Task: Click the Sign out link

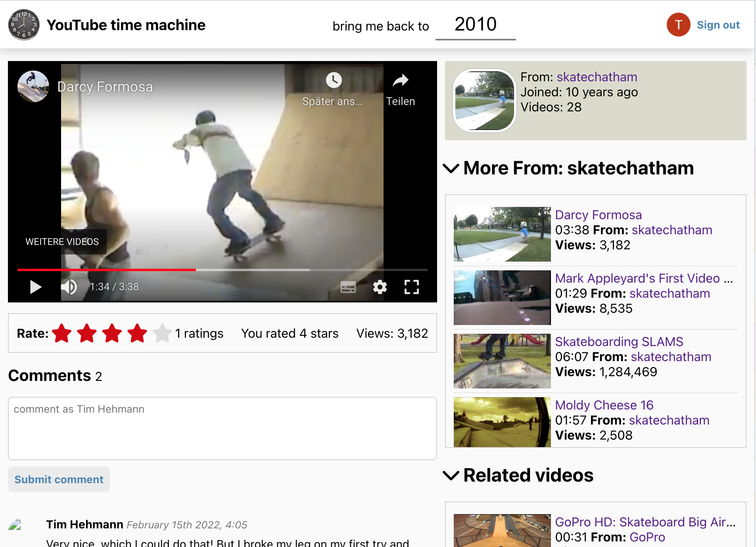Action: click(x=718, y=25)
